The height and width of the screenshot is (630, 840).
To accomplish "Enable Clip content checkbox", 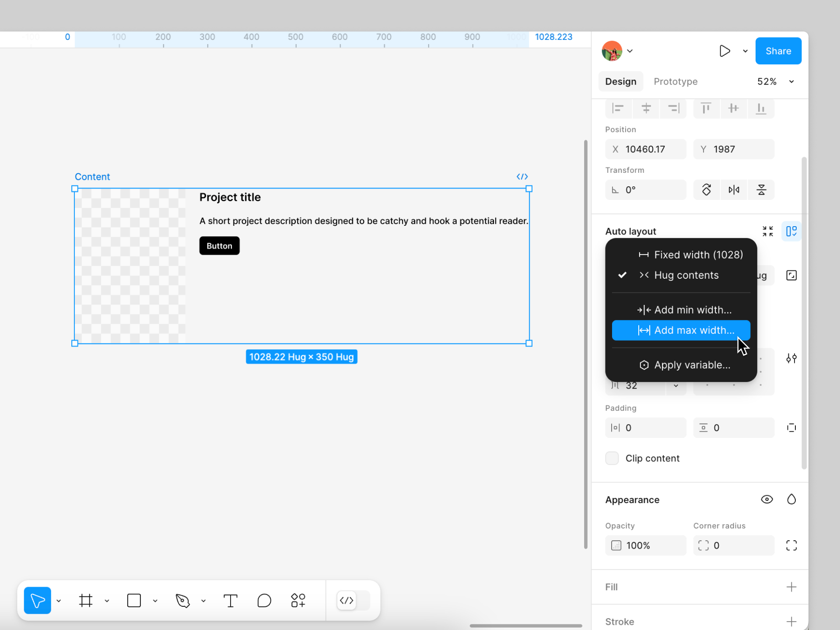I will click(x=612, y=458).
